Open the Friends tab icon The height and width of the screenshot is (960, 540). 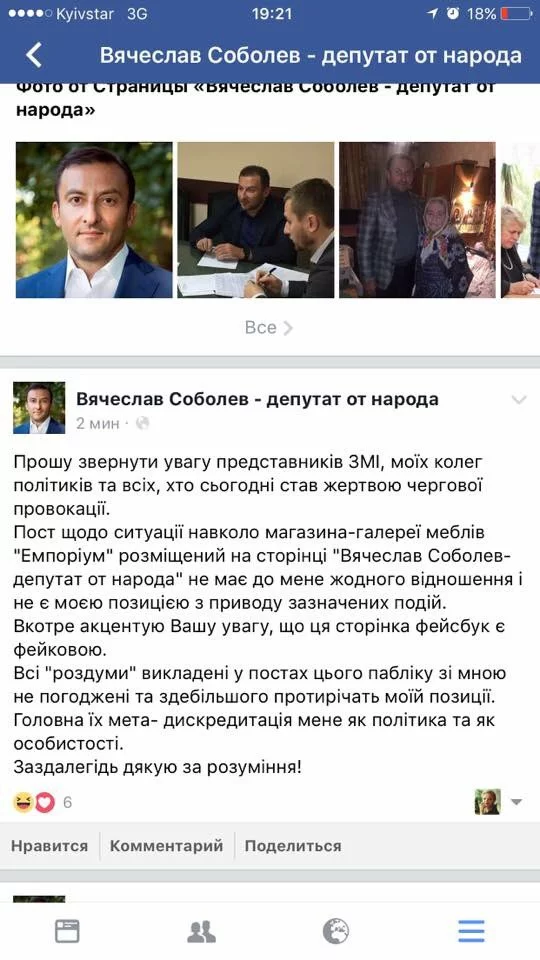(x=201, y=931)
